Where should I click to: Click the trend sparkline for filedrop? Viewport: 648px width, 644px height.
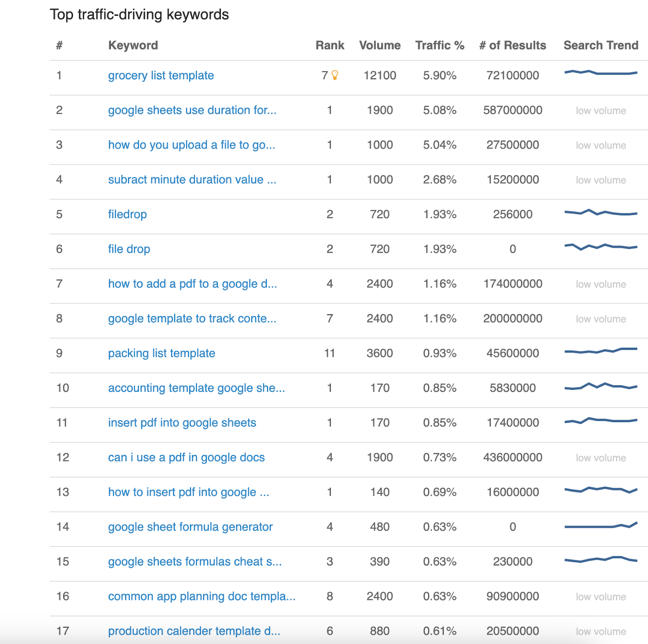(x=601, y=213)
